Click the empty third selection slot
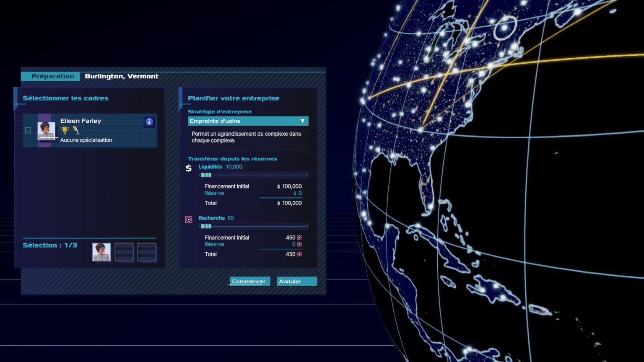The height and width of the screenshot is (362, 644). [147, 252]
